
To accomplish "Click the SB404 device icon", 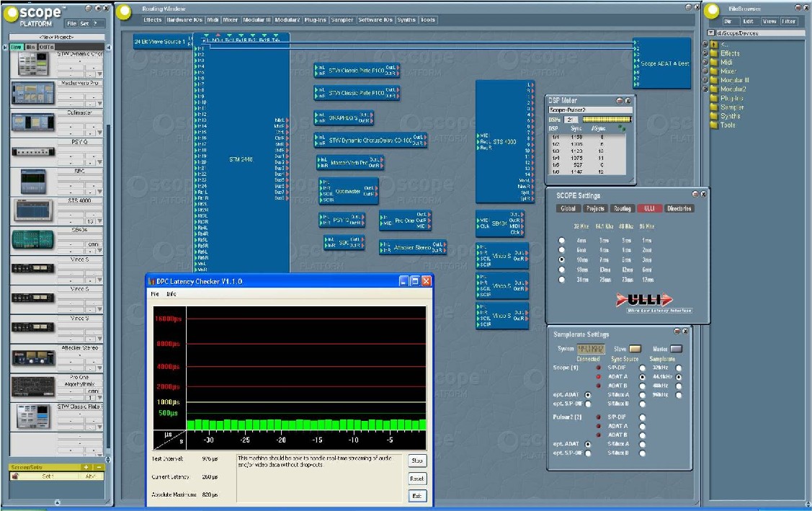I will (32, 239).
